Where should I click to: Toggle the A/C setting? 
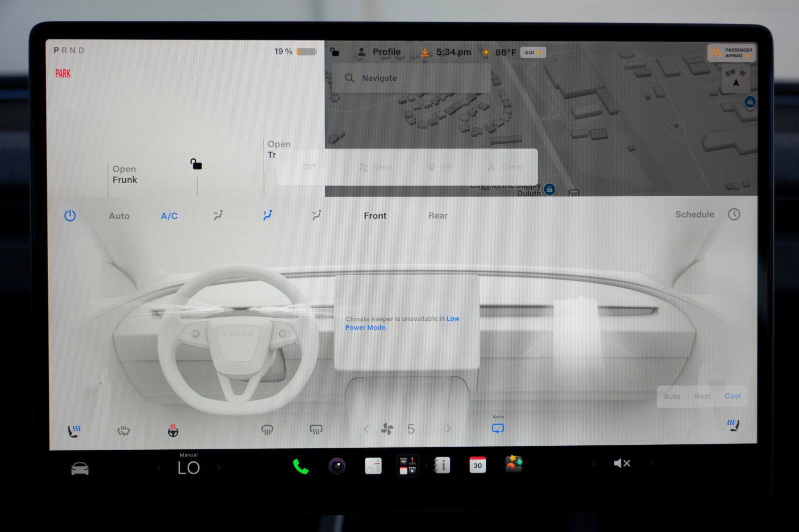coord(169,216)
